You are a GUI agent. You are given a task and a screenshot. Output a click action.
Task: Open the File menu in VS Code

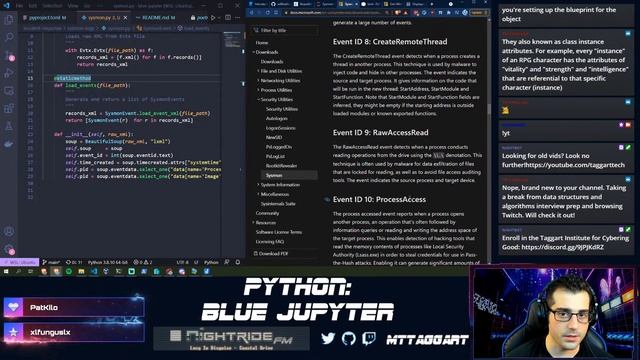pos(19,6)
